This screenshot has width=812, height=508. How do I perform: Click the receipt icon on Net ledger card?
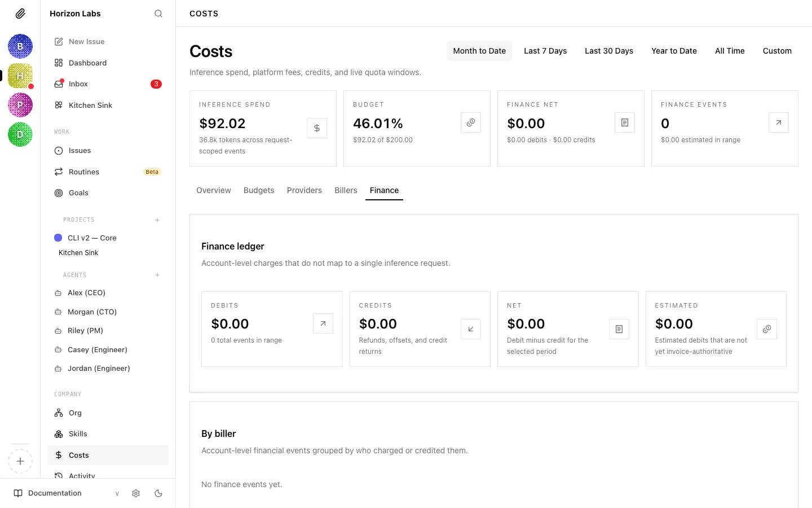click(619, 329)
